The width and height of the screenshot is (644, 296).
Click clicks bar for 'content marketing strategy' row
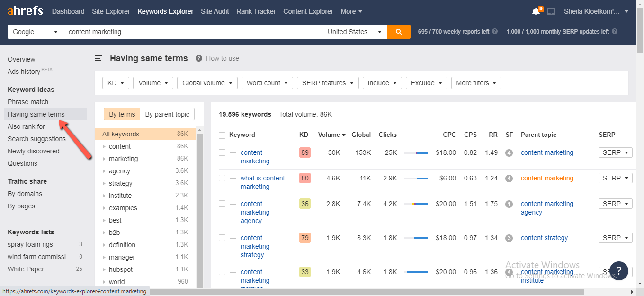(416, 238)
